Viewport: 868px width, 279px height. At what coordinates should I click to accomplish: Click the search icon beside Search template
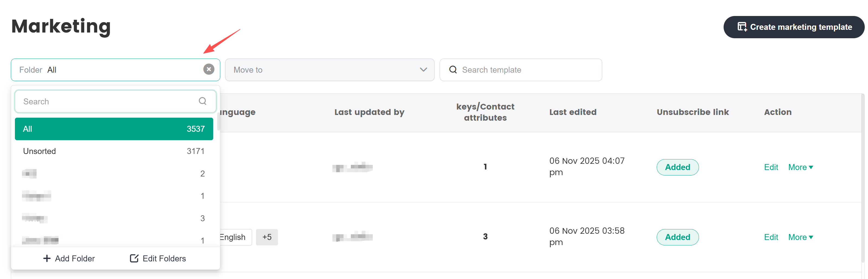(453, 70)
